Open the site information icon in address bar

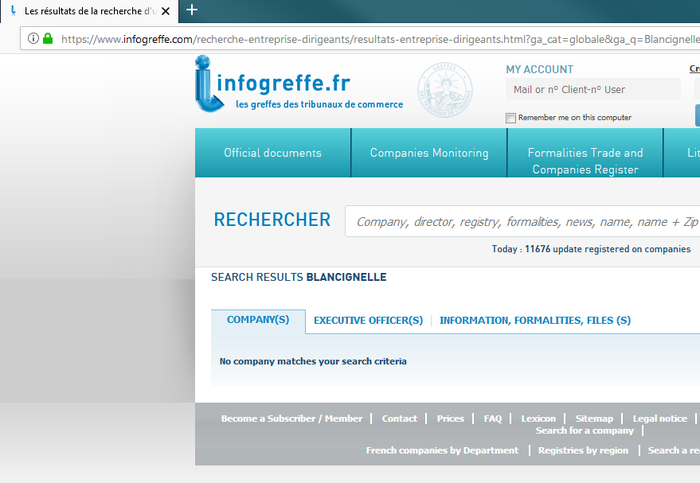pyautogui.click(x=33, y=38)
